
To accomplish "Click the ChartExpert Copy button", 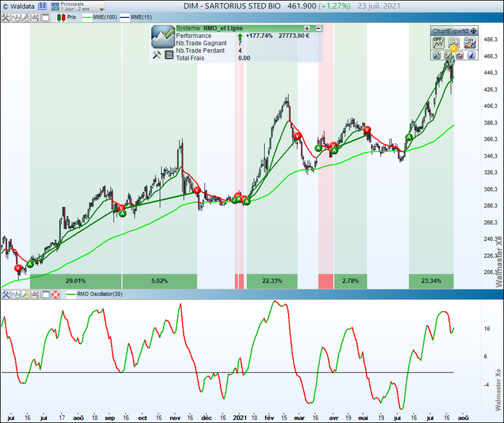I will pyautogui.click(x=469, y=42).
